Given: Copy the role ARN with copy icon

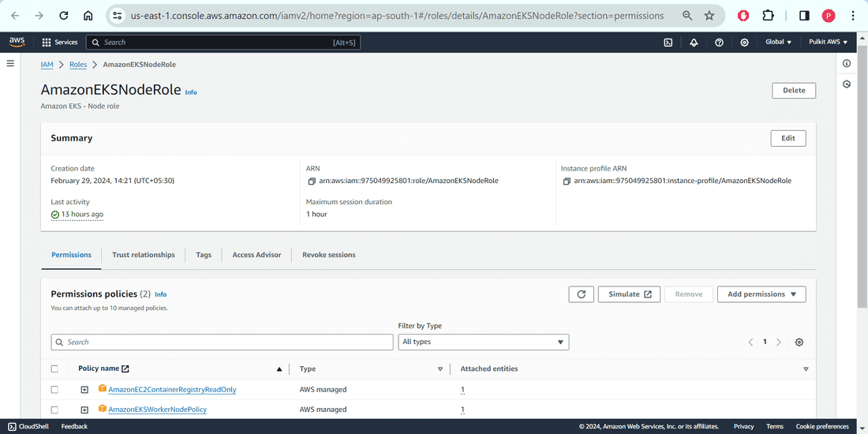Looking at the screenshot, I should point(312,181).
